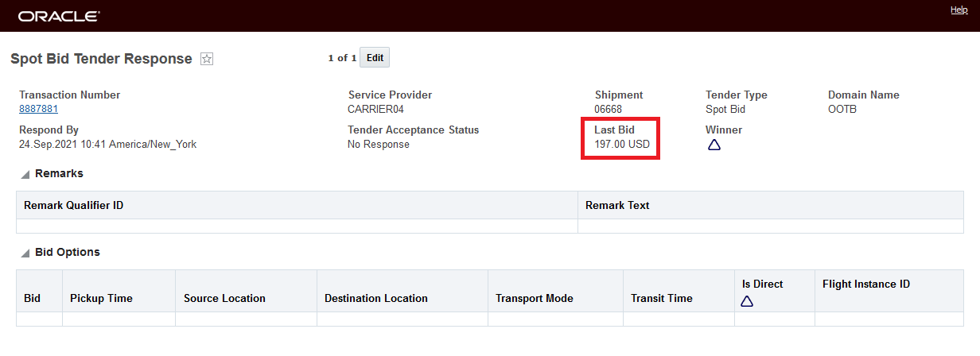The image size is (980, 356).
Task: Collapse the Remarks section
Action: pos(25,174)
